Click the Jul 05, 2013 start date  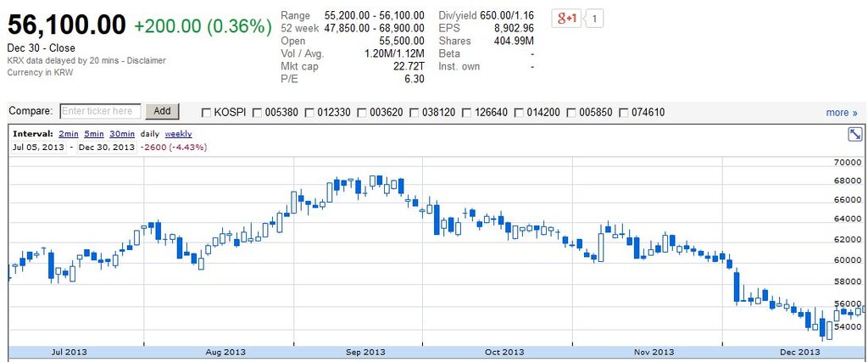pyautogui.click(x=38, y=148)
